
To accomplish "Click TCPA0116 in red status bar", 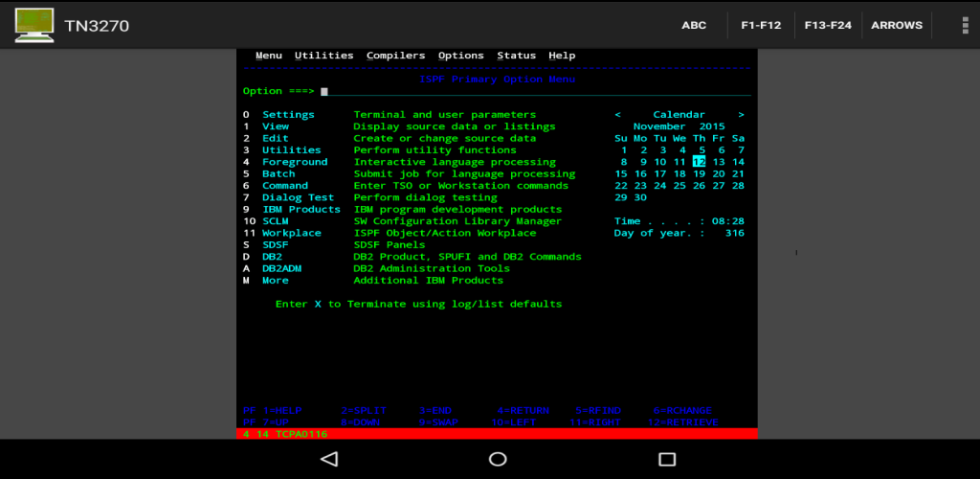I will coord(301,434).
